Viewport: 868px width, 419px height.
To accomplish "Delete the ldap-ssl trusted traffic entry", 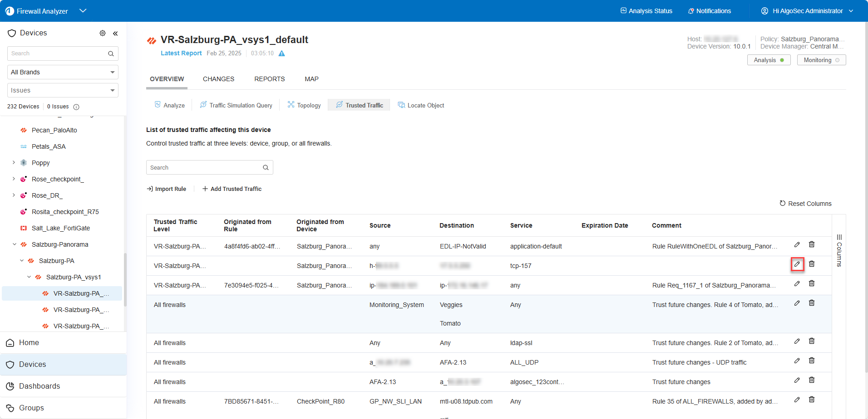I will pos(811,341).
